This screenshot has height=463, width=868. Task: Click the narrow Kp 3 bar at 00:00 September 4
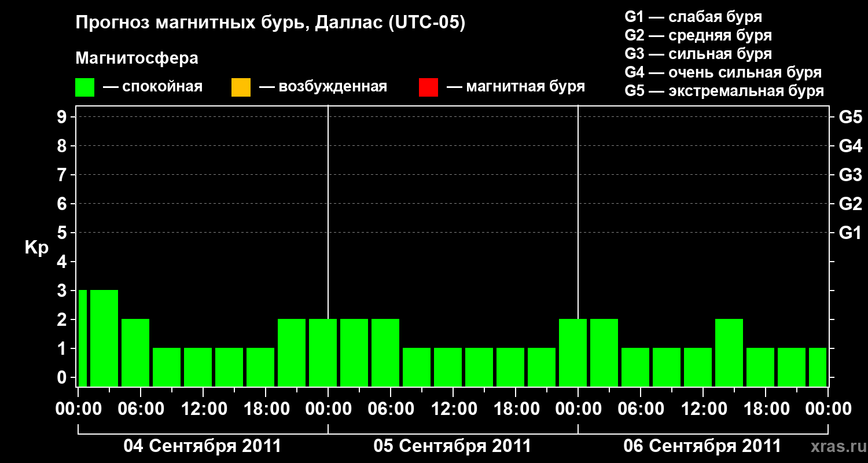(82, 338)
